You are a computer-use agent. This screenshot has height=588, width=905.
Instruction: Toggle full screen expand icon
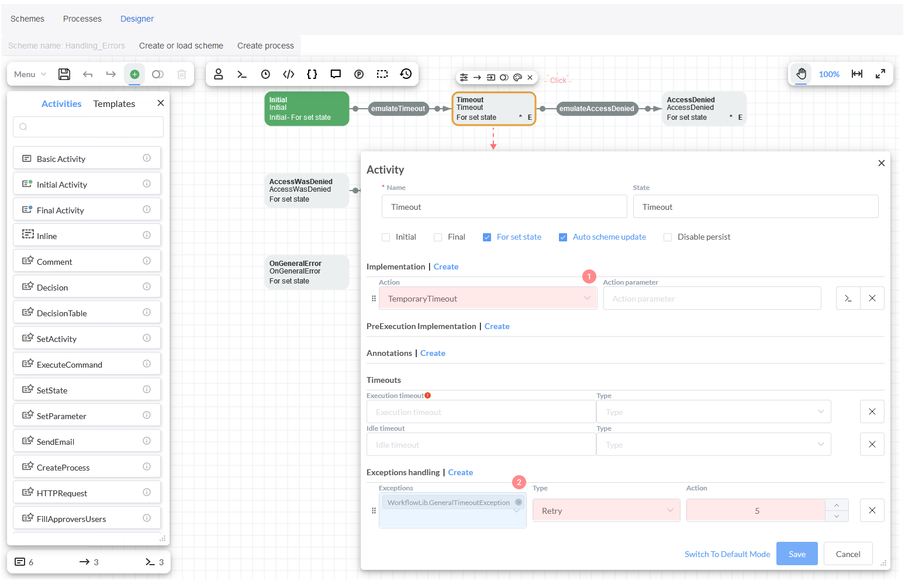[880, 74]
